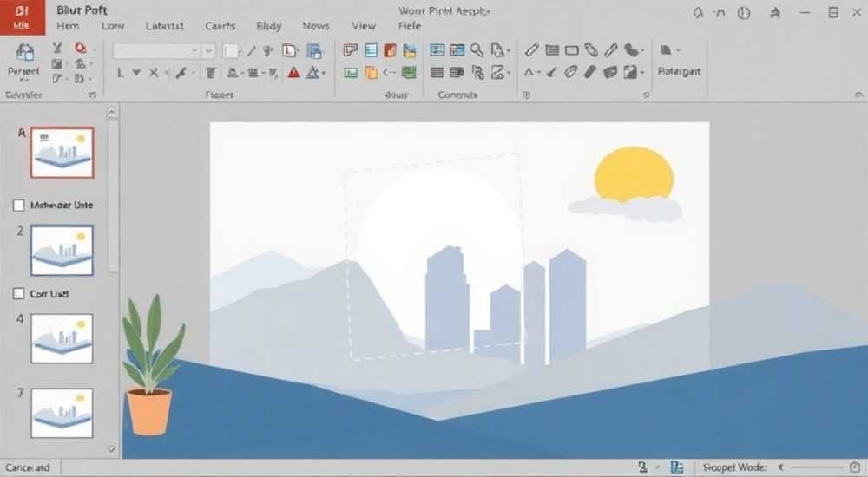Open the solid triangle dropdown beside the L icon
868x477 pixels.
click(x=136, y=73)
